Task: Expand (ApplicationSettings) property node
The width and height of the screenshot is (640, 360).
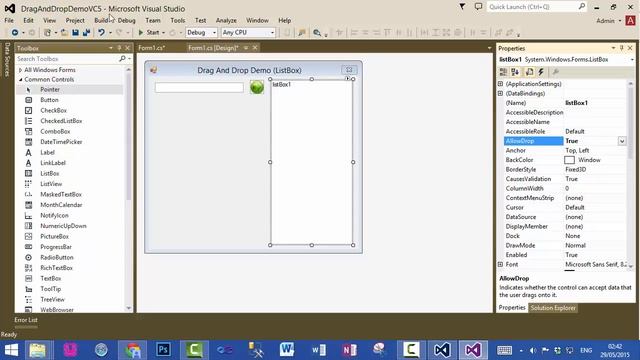Action: tap(500, 84)
